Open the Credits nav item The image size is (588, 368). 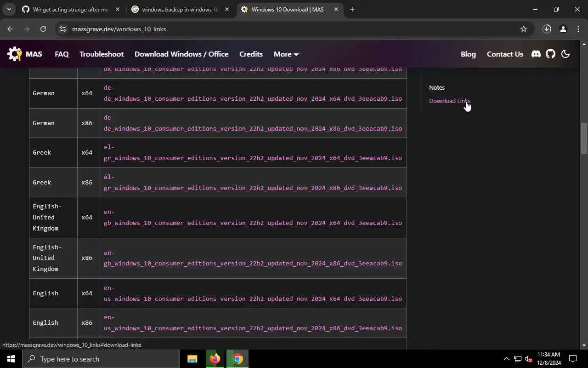click(x=251, y=54)
